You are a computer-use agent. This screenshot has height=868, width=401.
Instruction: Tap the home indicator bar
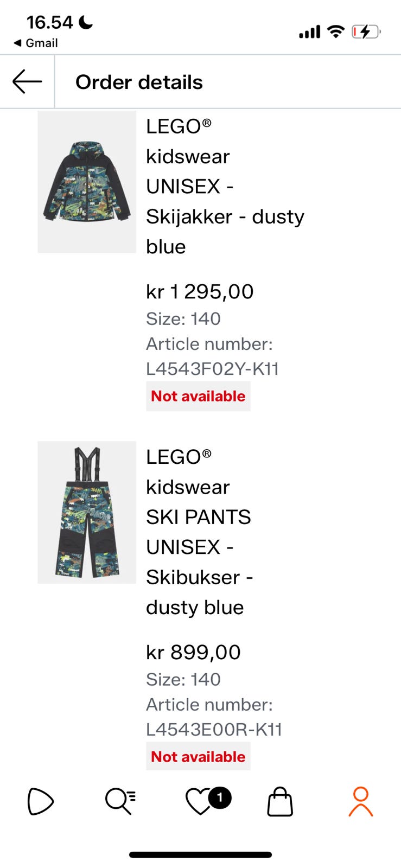point(200,855)
